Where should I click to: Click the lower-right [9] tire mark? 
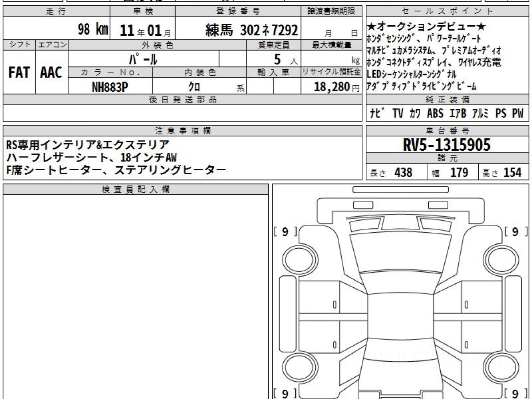pos(516,393)
